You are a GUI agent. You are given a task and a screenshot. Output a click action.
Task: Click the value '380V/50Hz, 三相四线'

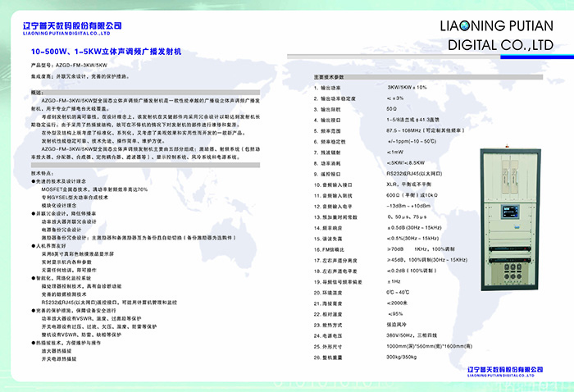click(x=412, y=335)
